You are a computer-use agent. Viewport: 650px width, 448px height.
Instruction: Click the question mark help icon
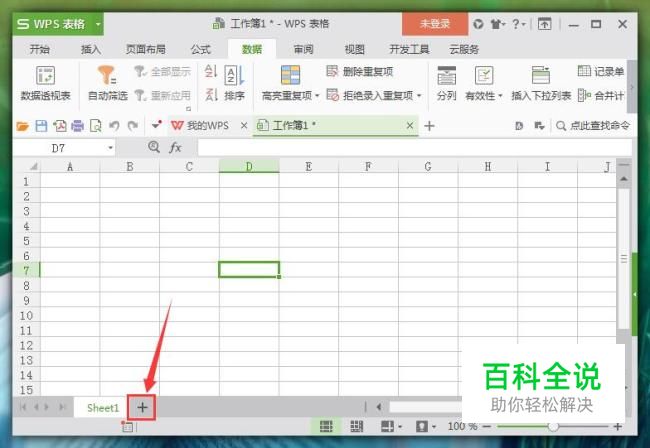tap(516, 24)
